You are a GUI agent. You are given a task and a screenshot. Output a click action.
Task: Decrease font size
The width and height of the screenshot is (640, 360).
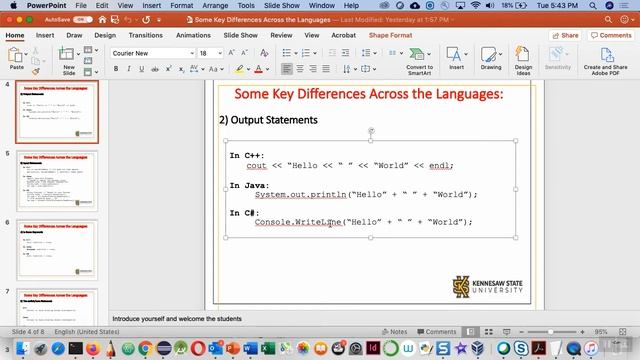(244, 53)
